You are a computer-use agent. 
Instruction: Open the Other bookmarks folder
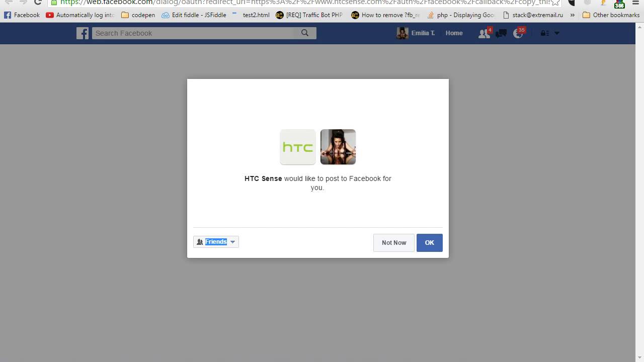point(611,15)
